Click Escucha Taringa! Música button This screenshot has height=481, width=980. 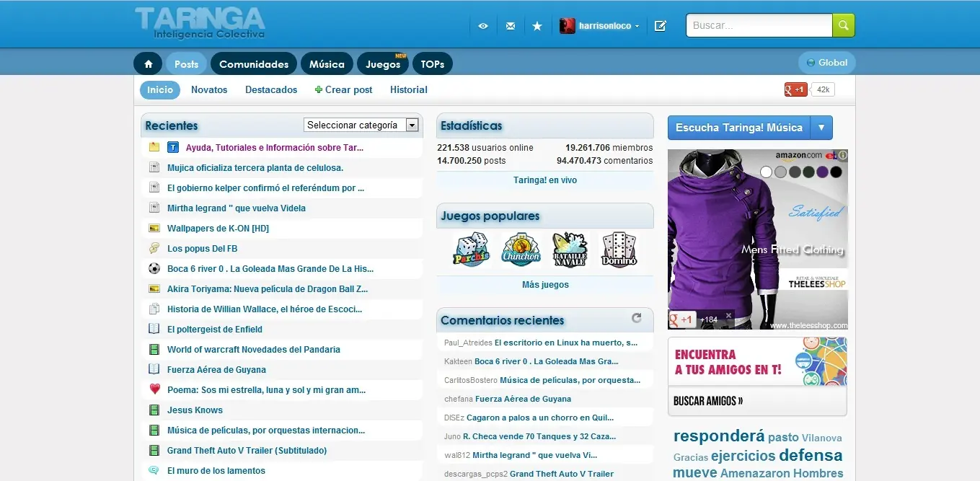[739, 128]
